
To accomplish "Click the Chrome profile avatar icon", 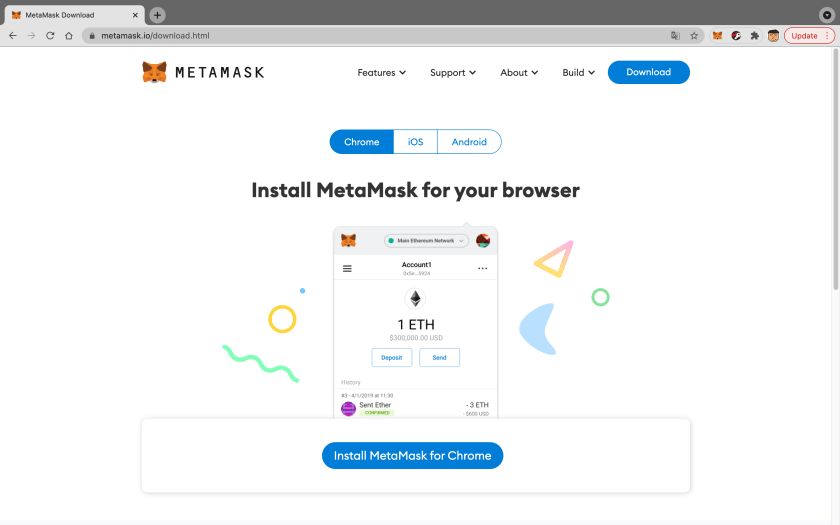I will (773, 35).
